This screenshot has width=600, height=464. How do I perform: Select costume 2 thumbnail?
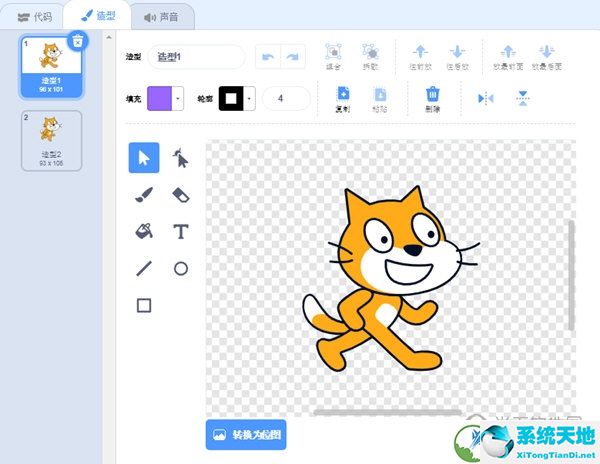(51, 141)
